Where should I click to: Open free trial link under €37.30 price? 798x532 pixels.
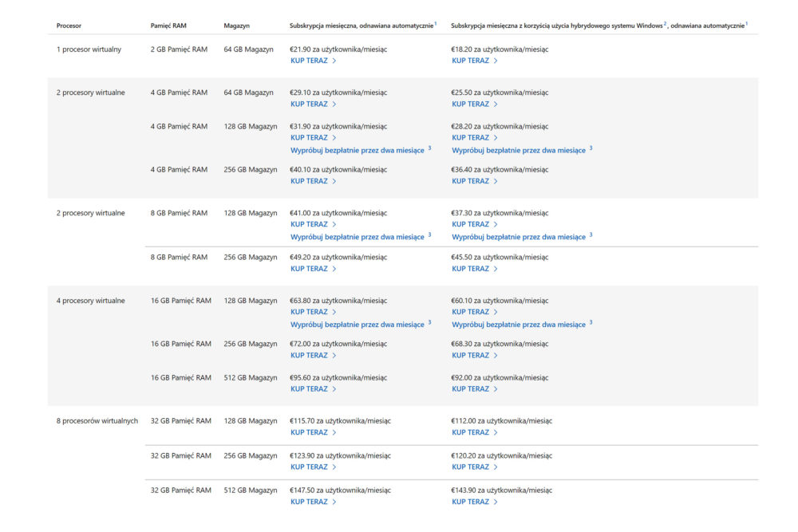[x=519, y=237]
